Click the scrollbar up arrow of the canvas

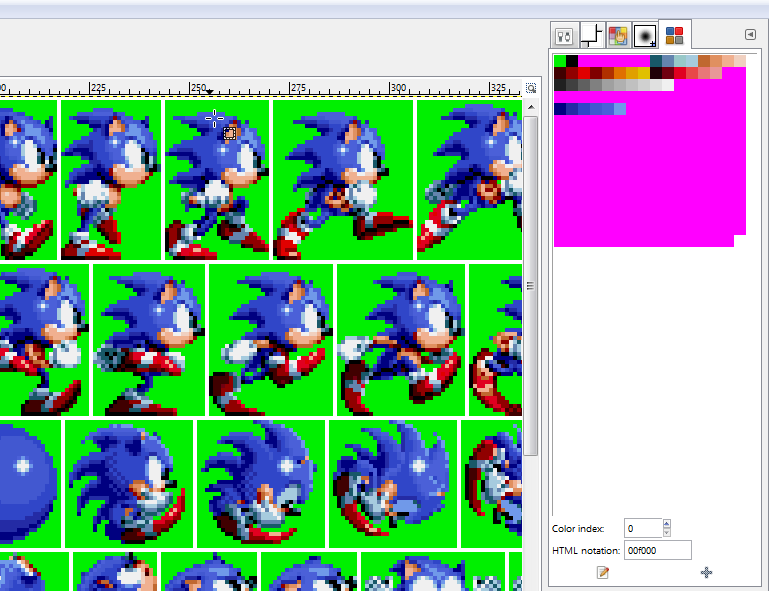531,107
